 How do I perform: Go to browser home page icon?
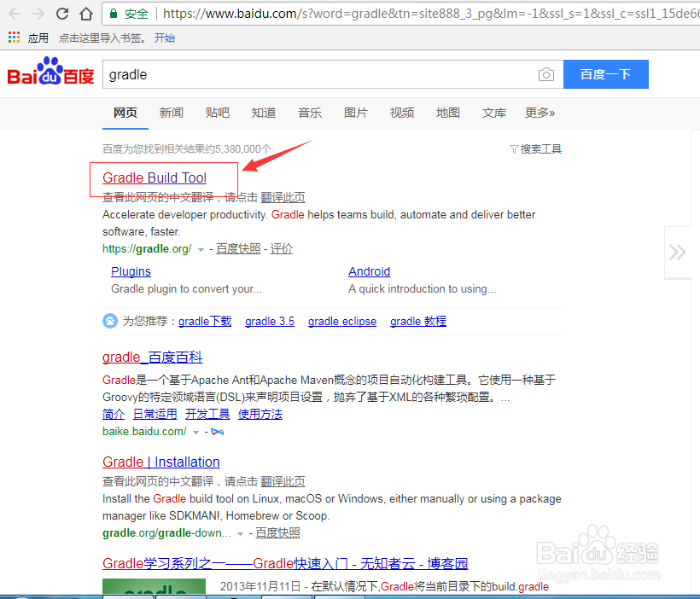pyautogui.click(x=86, y=14)
